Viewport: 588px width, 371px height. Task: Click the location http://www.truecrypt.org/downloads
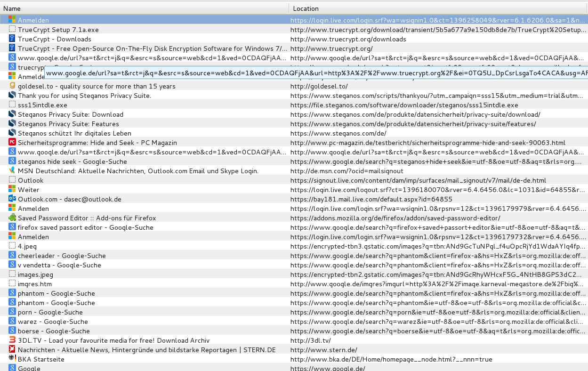348,39
